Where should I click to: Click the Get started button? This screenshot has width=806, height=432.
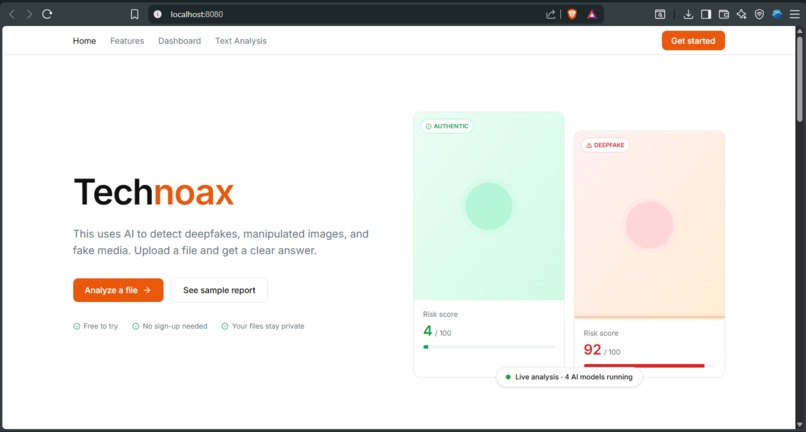click(693, 41)
